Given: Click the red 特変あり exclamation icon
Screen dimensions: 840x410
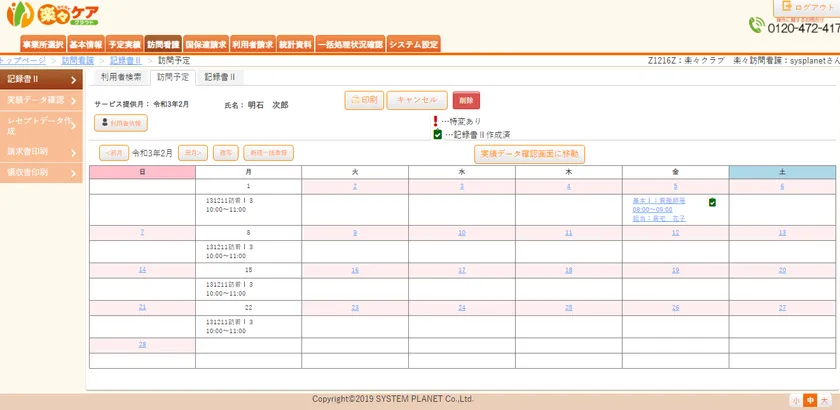Looking at the screenshot, I should [437, 120].
